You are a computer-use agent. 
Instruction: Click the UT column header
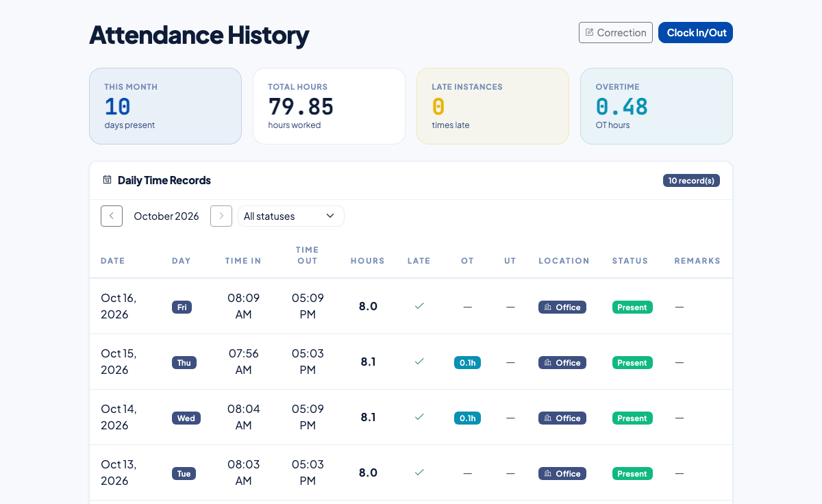click(x=510, y=261)
